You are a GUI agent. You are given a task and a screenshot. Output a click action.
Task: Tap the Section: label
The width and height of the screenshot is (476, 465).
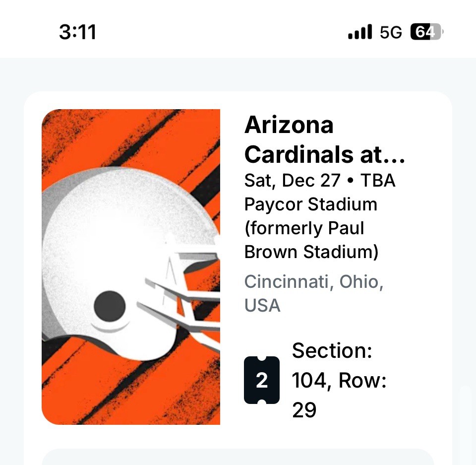332,351
